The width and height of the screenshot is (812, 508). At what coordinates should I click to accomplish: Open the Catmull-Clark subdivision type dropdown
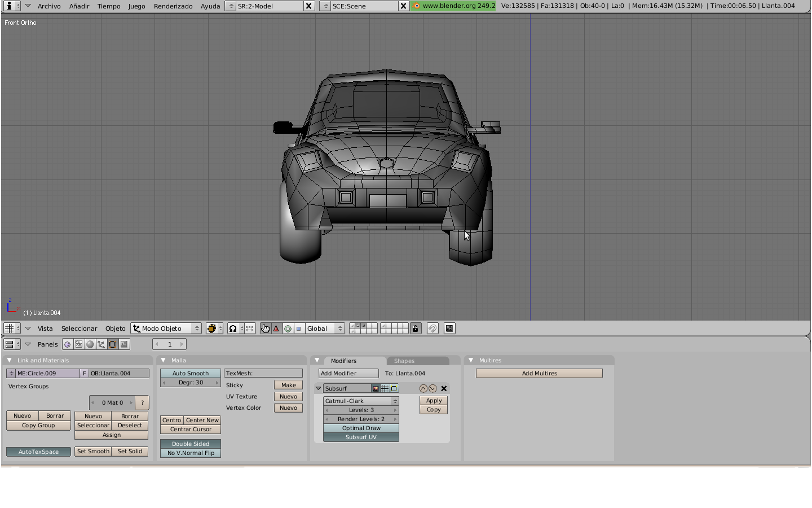[361, 401]
